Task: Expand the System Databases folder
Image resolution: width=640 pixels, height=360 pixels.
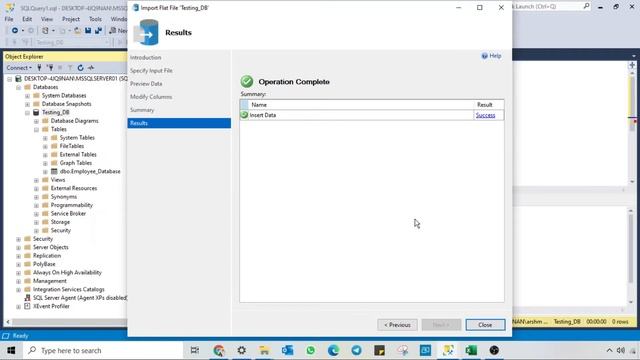Action: coord(27,96)
